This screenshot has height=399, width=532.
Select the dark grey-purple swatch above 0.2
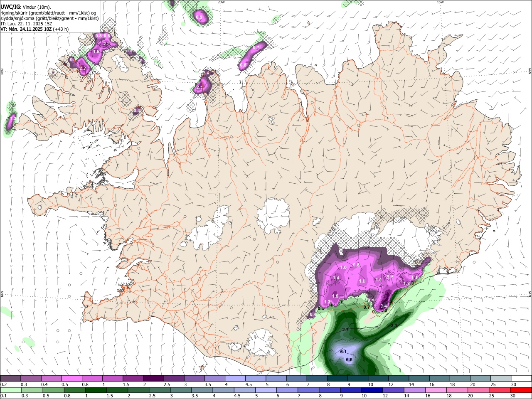click(x=10, y=378)
